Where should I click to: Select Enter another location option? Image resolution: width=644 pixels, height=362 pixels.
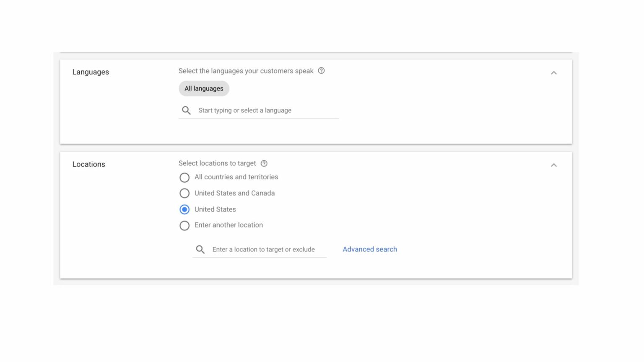click(184, 225)
